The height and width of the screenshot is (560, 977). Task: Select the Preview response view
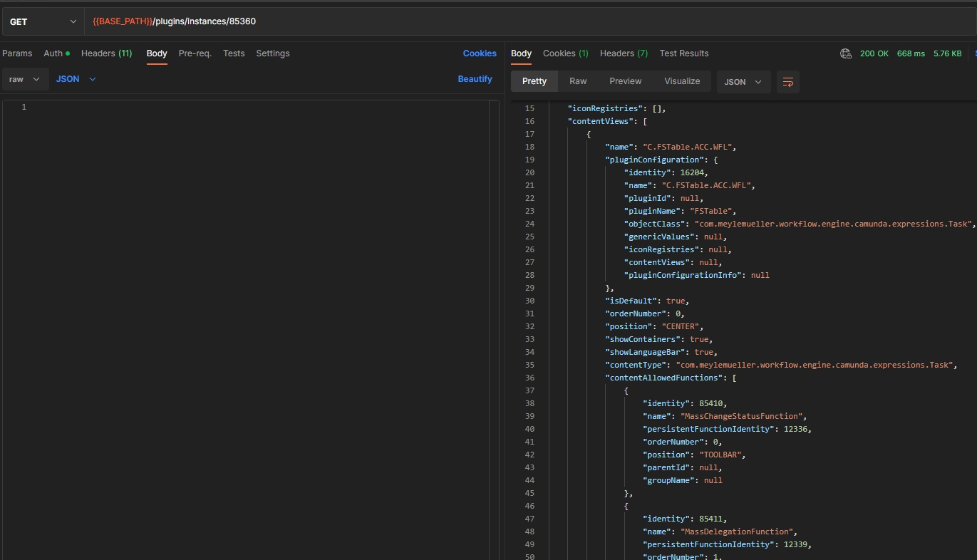[x=625, y=81]
